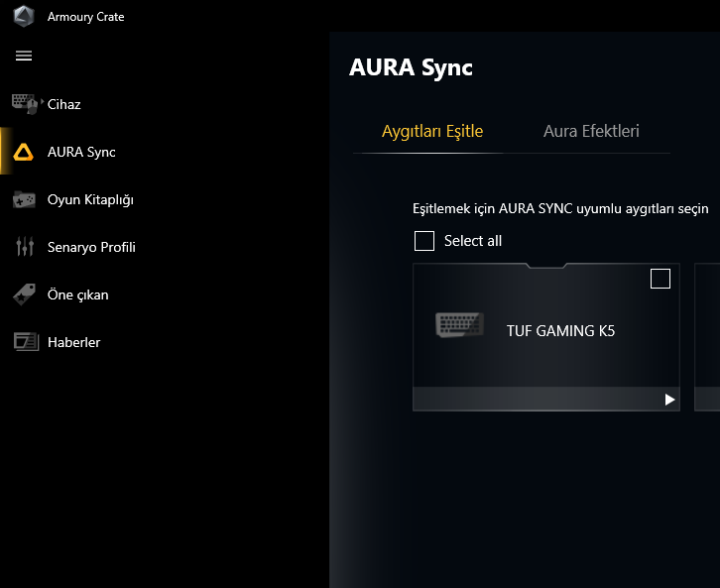Click 'Eşitlemek için AURA SYNC uyumlu' instruction text
The image size is (720, 588).
pos(560,209)
